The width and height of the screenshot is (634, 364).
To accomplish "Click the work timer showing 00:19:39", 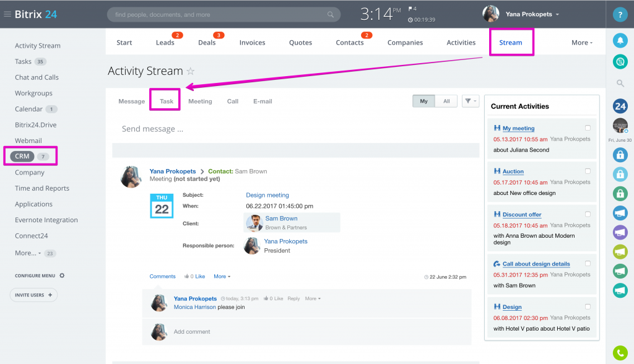I will (422, 19).
